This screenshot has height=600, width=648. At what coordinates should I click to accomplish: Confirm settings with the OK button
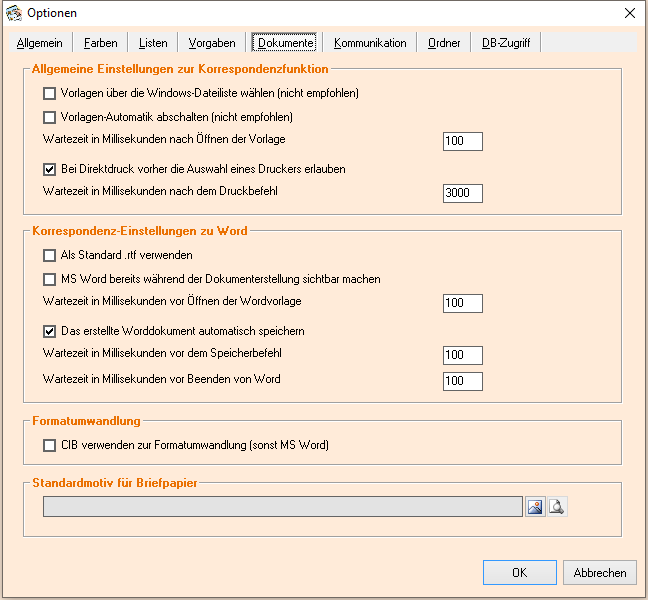(x=519, y=573)
